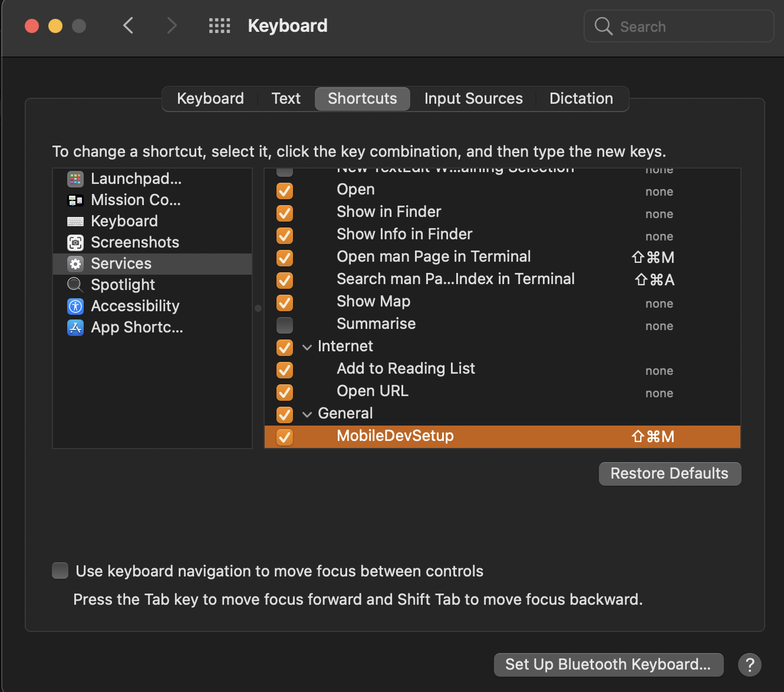The width and height of the screenshot is (784, 692).
Task: Click the split pane divider handle
Action: pyautogui.click(x=258, y=308)
